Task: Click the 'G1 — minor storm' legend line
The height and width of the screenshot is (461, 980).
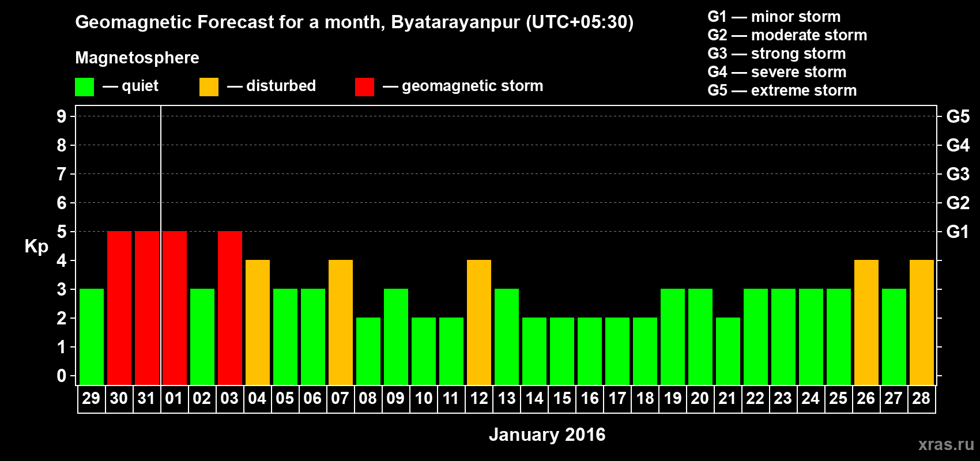Action: click(x=774, y=17)
